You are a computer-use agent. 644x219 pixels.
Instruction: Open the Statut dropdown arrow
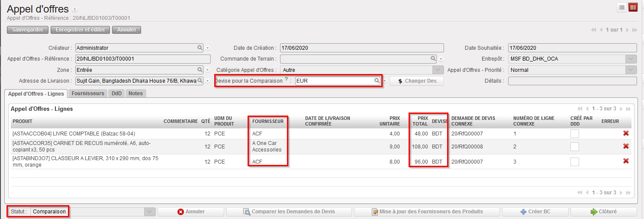pos(150,212)
